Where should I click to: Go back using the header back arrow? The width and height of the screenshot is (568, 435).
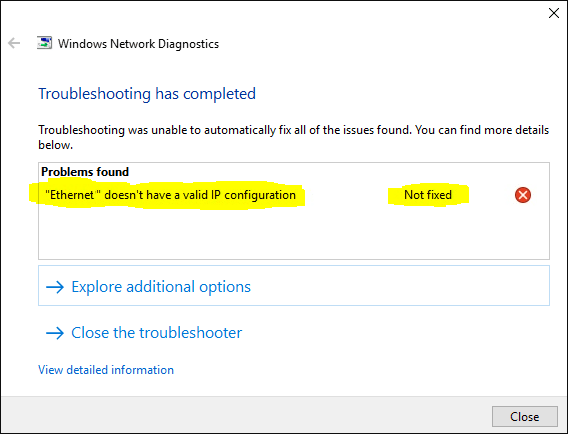pyautogui.click(x=14, y=43)
